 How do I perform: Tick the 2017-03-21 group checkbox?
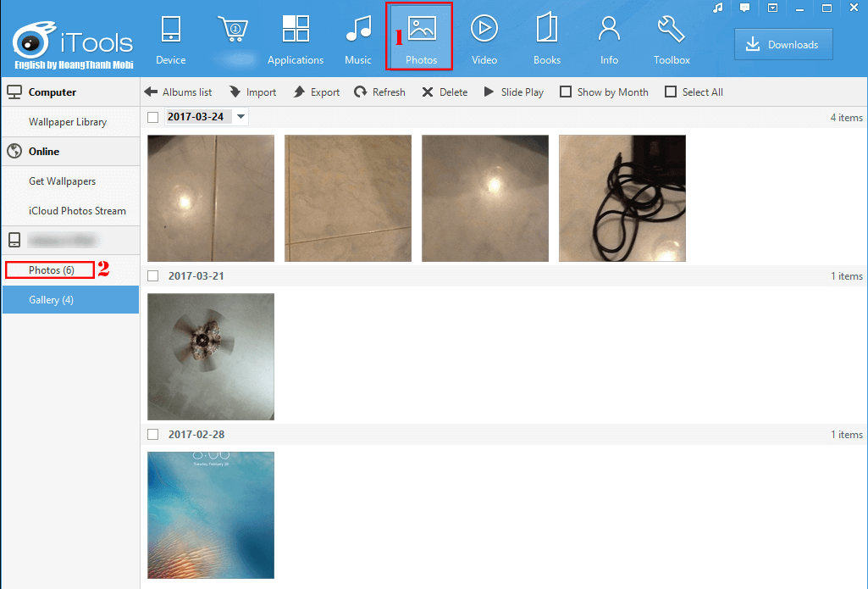click(153, 276)
